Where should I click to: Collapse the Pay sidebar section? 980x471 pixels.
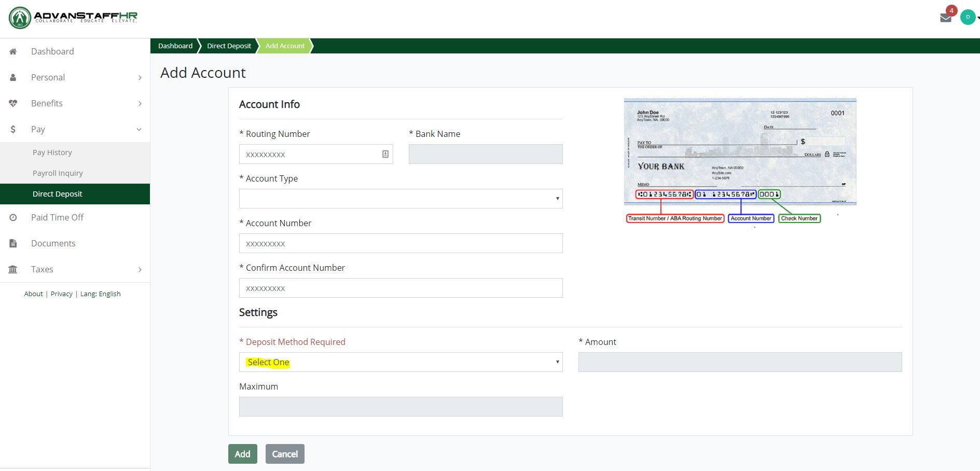coord(139,129)
